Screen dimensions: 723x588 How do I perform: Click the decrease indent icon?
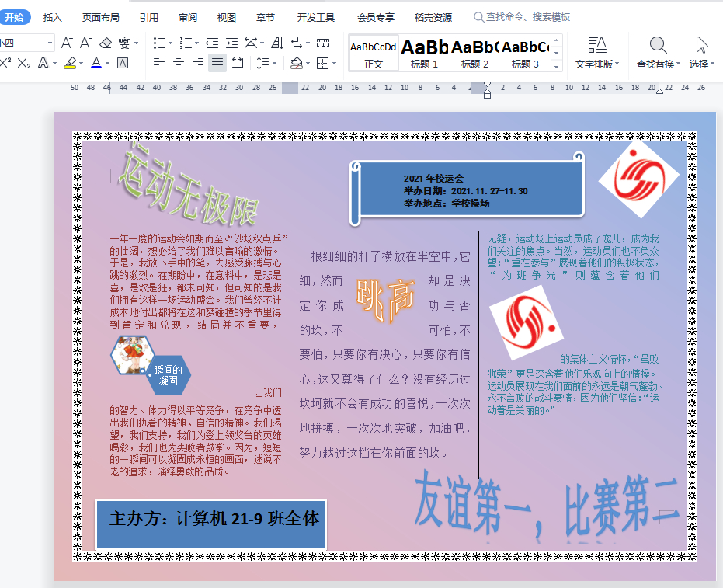pos(212,43)
